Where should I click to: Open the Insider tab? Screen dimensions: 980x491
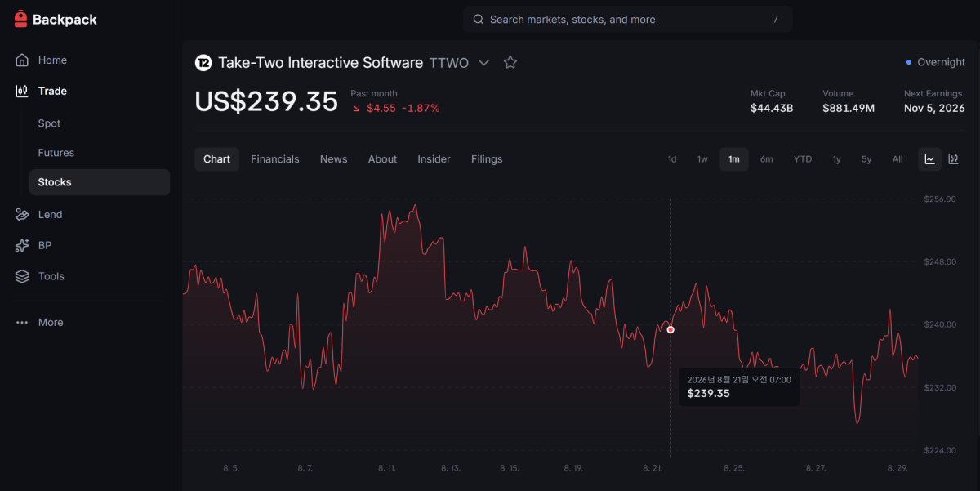point(434,159)
